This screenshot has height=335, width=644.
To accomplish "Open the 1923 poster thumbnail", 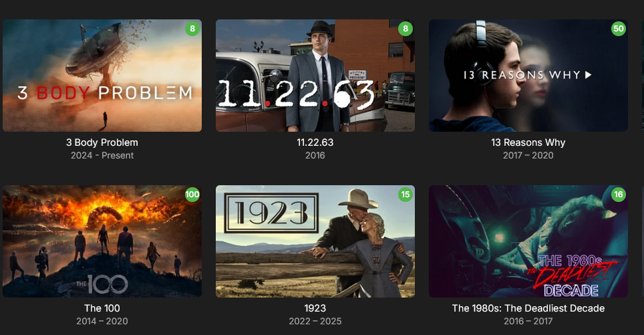I will click(315, 241).
